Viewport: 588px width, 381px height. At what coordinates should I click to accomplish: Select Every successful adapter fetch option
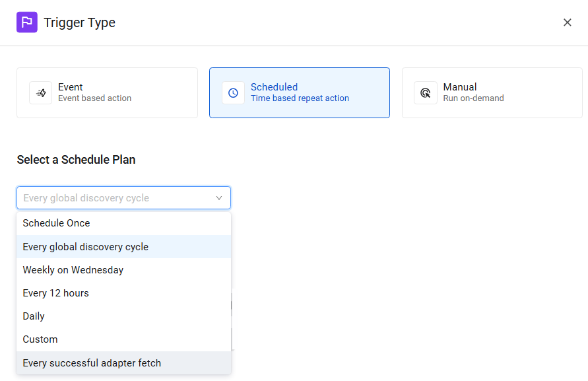(x=92, y=363)
